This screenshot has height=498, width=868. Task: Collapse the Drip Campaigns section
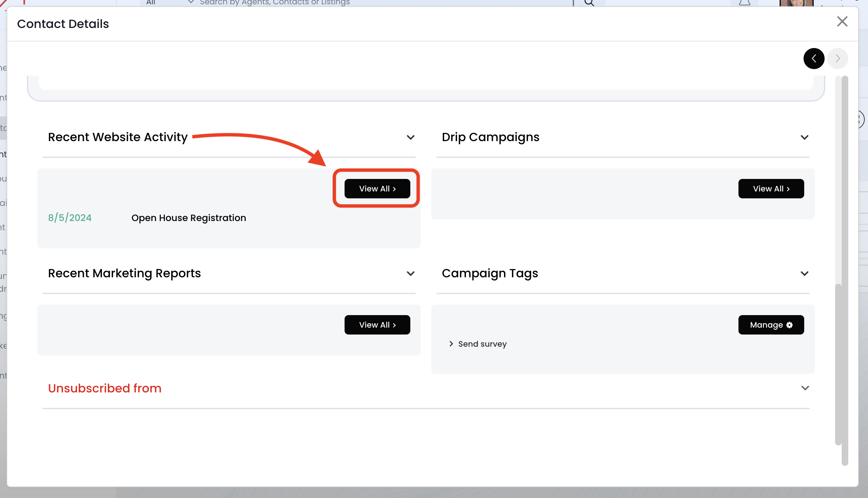(x=804, y=137)
